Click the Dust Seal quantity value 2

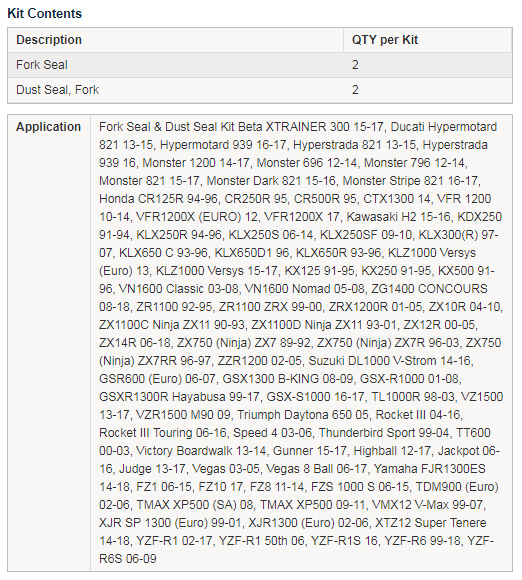pyautogui.click(x=355, y=90)
